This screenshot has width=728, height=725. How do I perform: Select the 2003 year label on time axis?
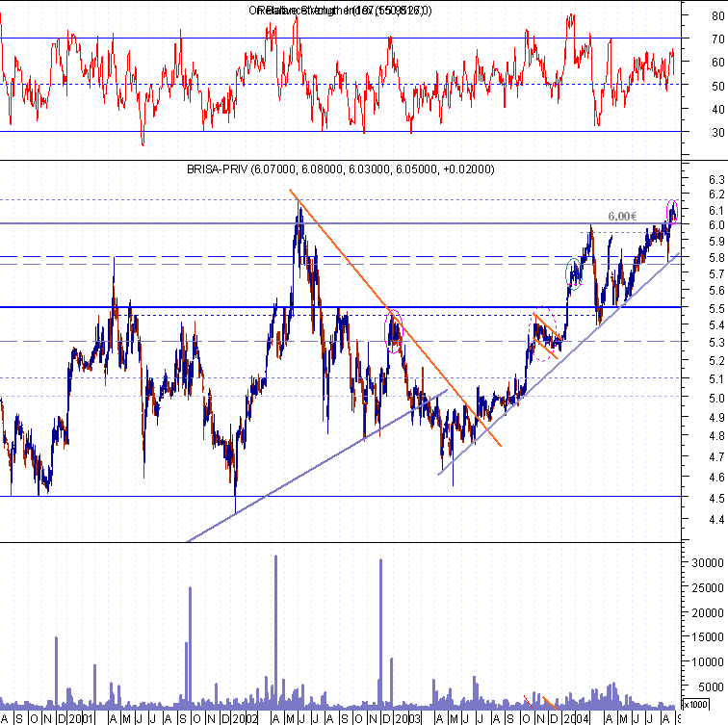(x=407, y=719)
